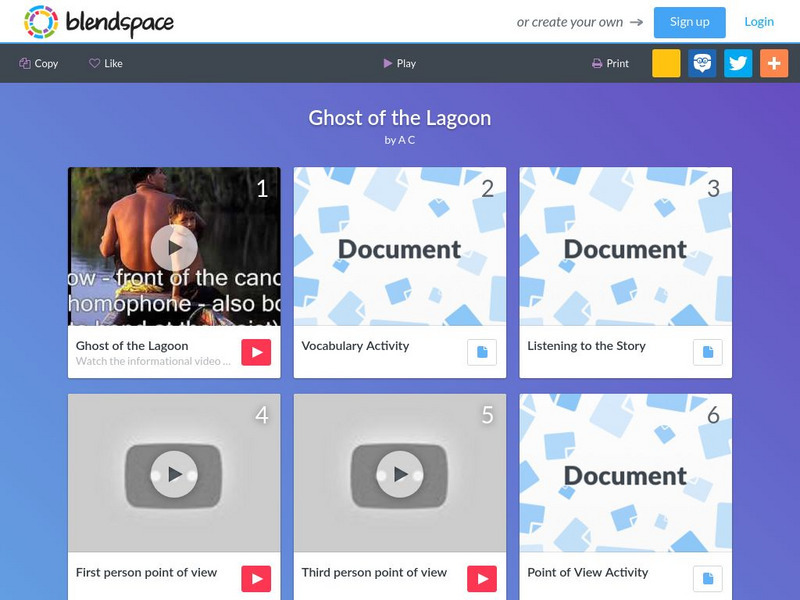Copy this lesson using the Copy button
The image size is (800, 600).
tap(39, 63)
